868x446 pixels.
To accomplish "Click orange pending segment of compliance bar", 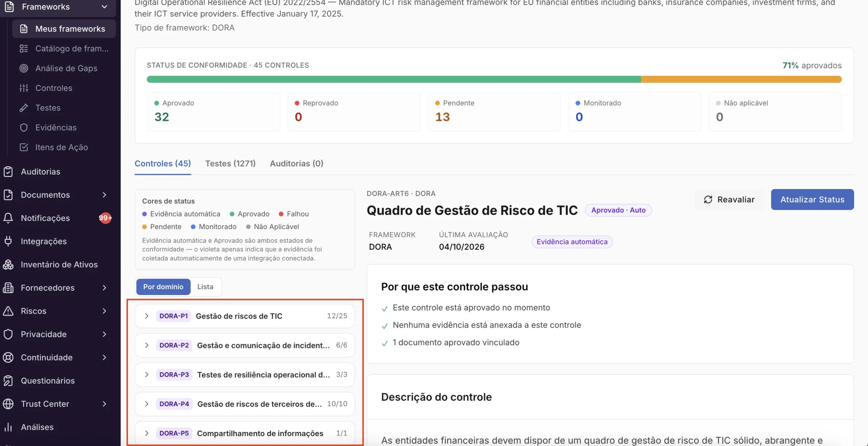I will 741,79.
